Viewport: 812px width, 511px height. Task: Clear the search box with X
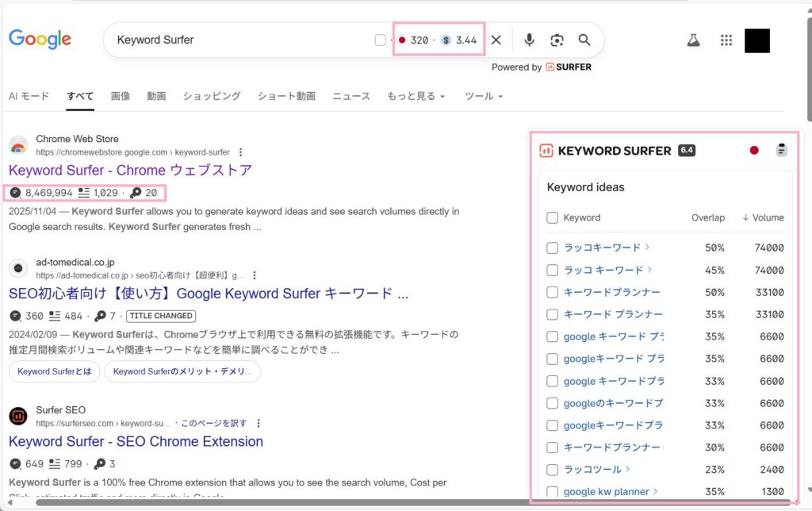(496, 40)
